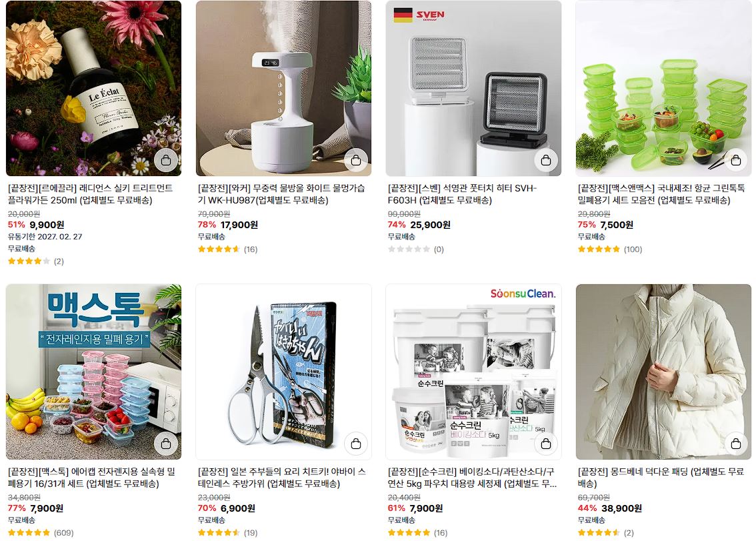756x541 pixels.
Task: Add 맥스톡 microwave containers to cart
Action: point(166,444)
